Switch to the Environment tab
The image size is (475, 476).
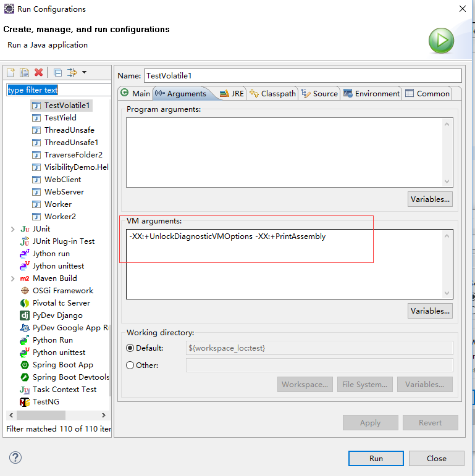[372, 93]
